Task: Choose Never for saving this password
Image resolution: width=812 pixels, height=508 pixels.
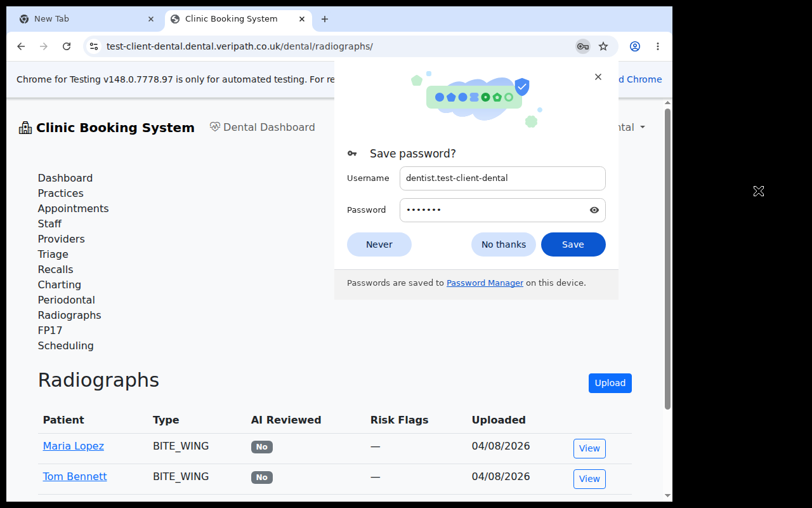Action: coord(379,244)
